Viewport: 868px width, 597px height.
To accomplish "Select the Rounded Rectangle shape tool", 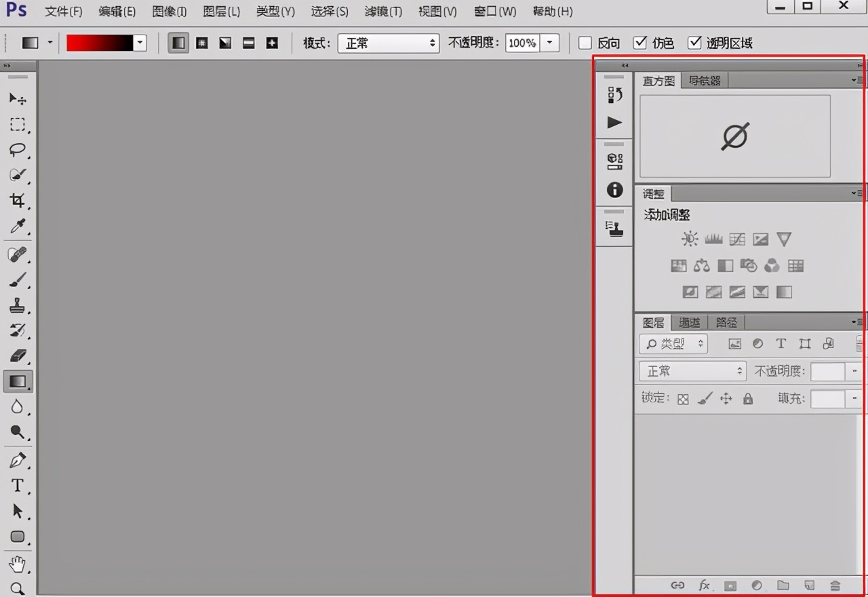I will click(x=18, y=537).
